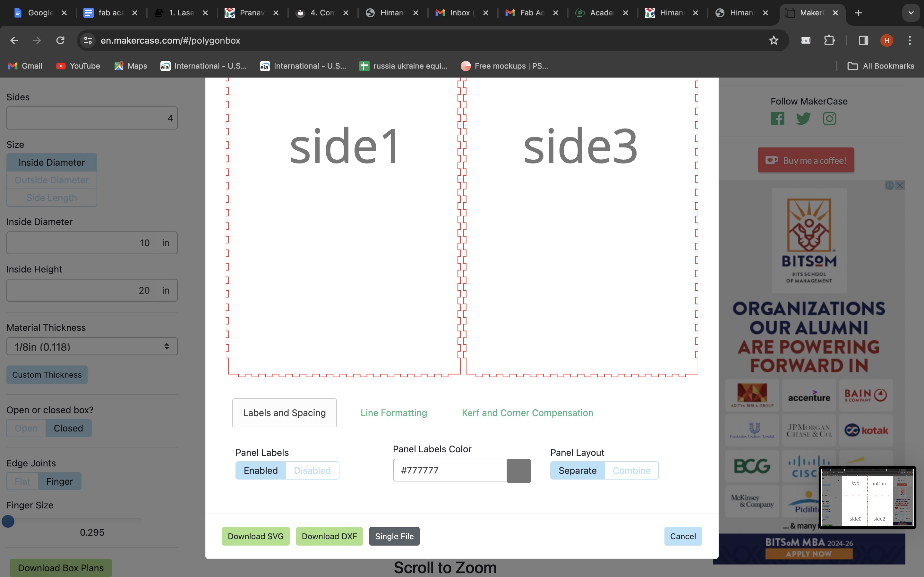Disable panel labels

coord(312,471)
